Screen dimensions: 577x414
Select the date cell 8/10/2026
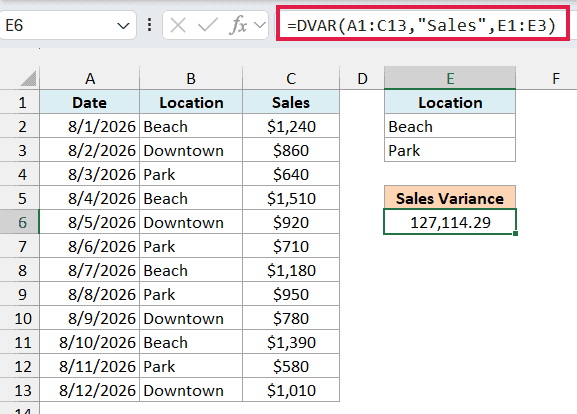pyautogui.click(x=89, y=342)
